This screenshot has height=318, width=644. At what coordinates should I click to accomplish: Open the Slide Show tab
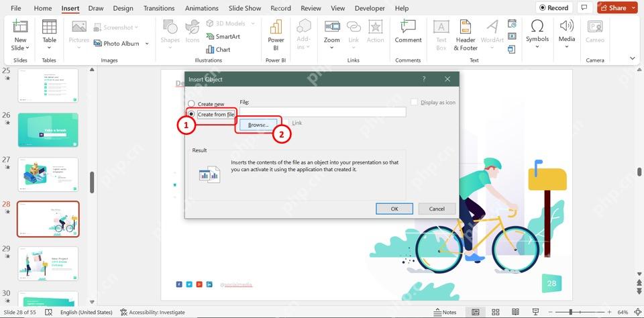pyautogui.click(x=245, y=8)
